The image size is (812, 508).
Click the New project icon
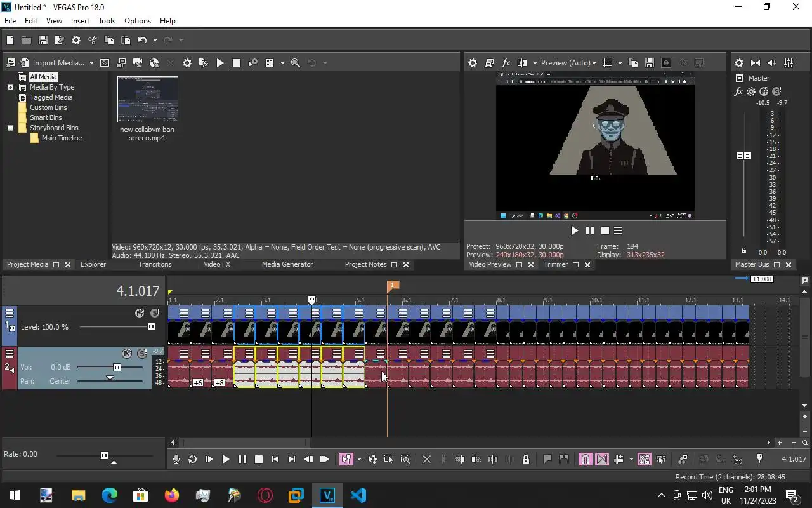10,40
